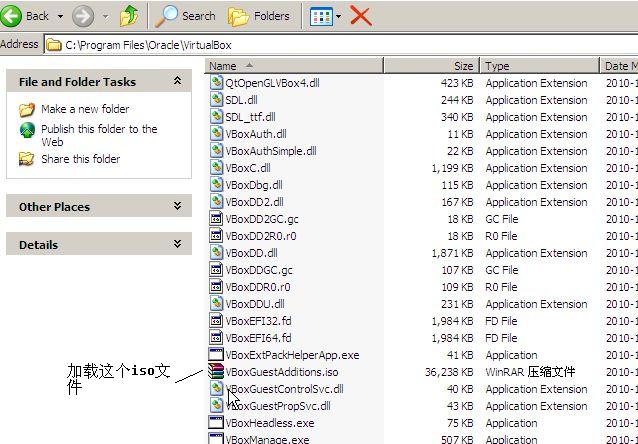Expand the Details panel
This screenshot has height=444, width=638.
click(177, 244)
